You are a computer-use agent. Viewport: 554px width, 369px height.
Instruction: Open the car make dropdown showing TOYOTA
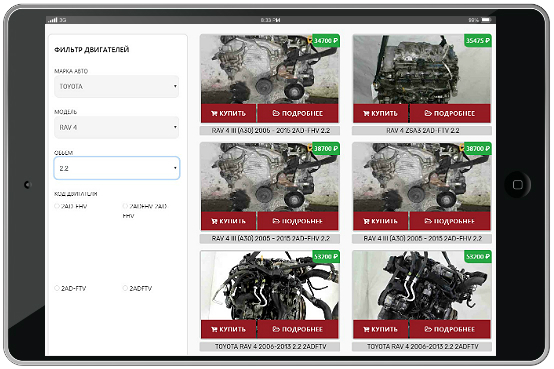(116, 86)
